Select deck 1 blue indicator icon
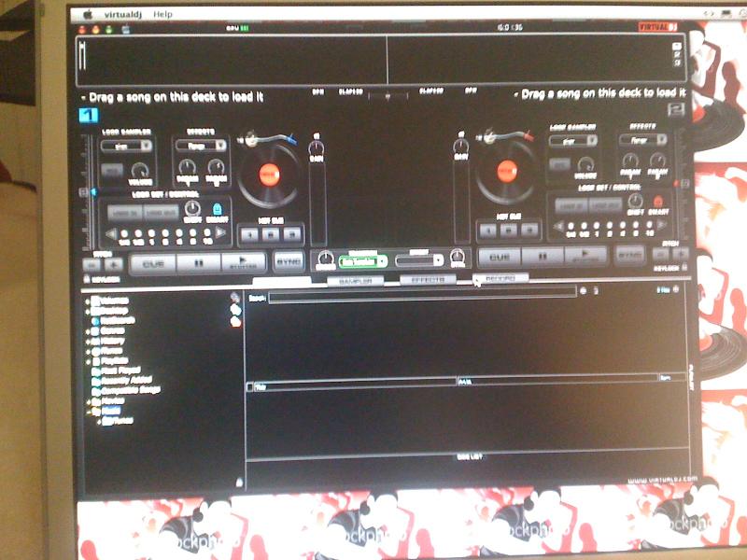Viewport: 747px width, 560px height. tap(88, 115)
